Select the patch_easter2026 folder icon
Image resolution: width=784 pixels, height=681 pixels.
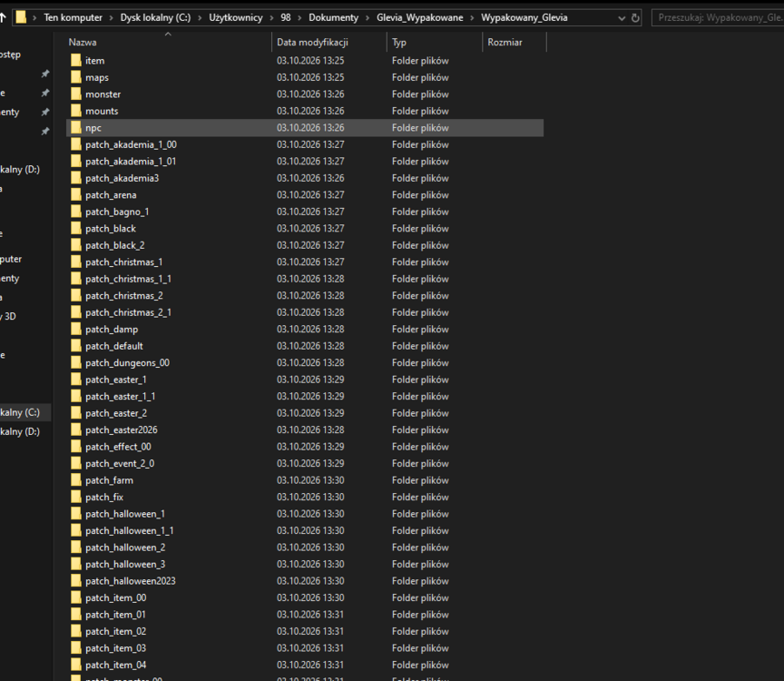(x=76, y=429)
